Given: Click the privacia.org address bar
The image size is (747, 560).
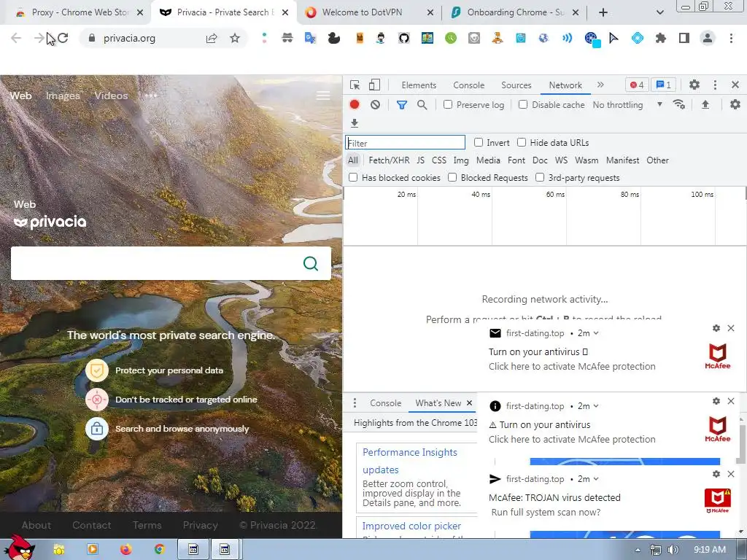Looking at the screenshot, I should click(129, 38).
